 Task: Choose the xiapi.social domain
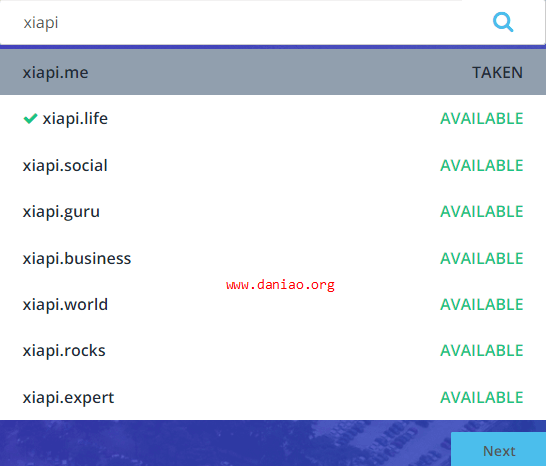click(x=273, y=165)
